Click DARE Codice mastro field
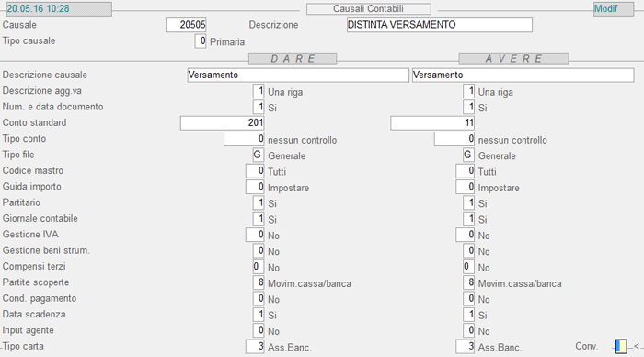 pyautogui.click(x=255, y=171)
